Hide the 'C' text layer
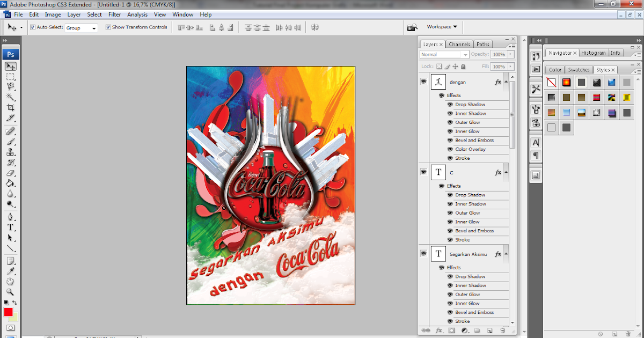 click(423, 172)
